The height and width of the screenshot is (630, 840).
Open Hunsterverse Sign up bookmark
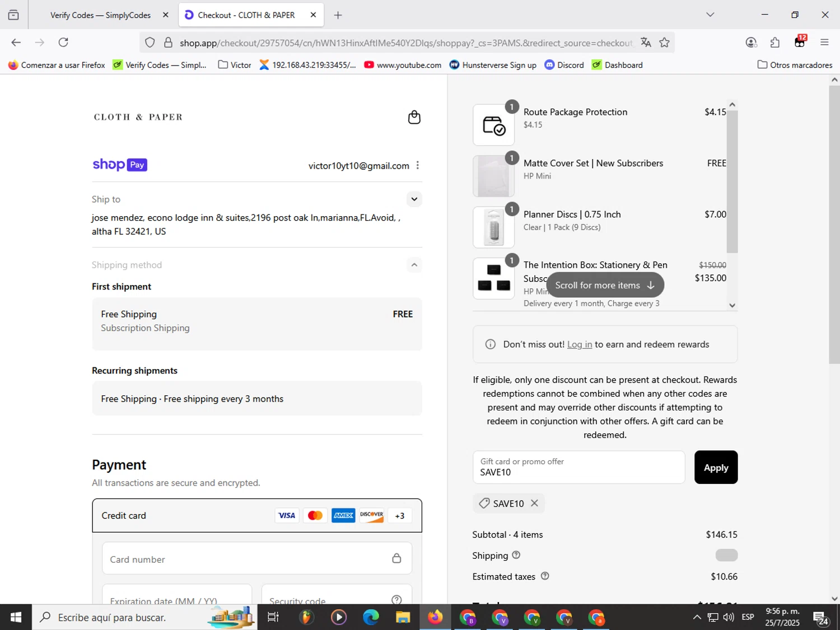click(x=493, y=65)
